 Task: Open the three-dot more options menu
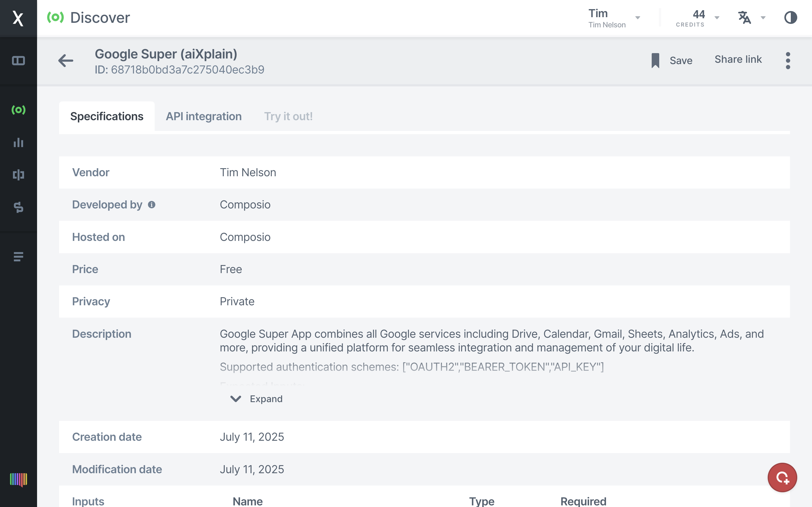coord(788,61)
